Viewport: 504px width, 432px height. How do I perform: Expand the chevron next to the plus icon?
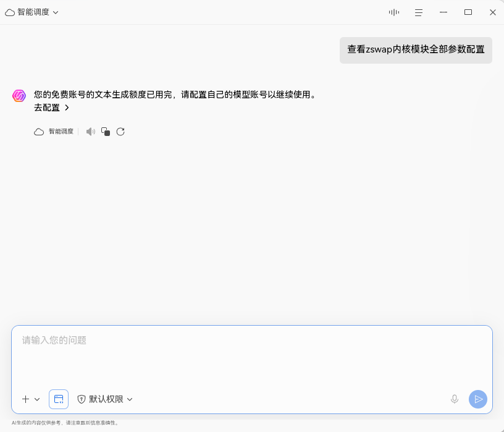[37, 399]
